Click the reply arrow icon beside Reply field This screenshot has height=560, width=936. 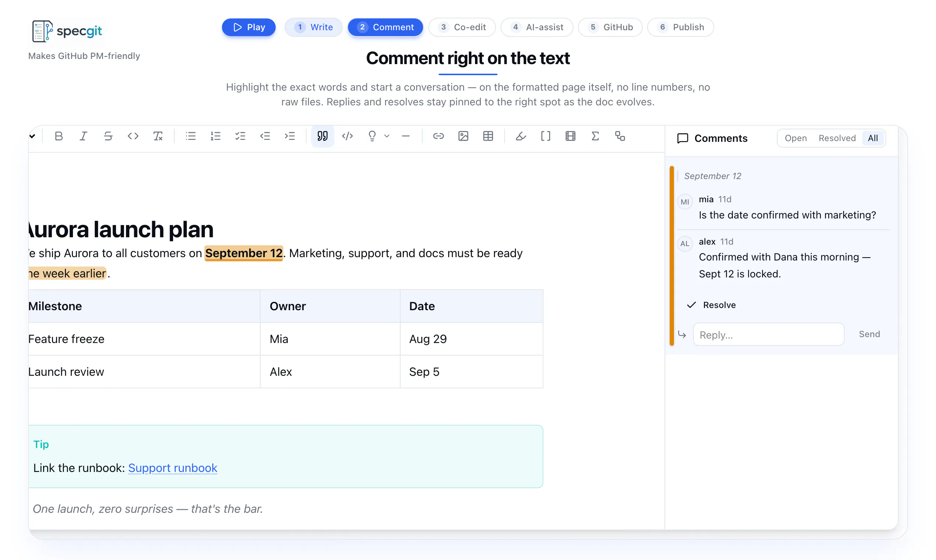[682, 334]
